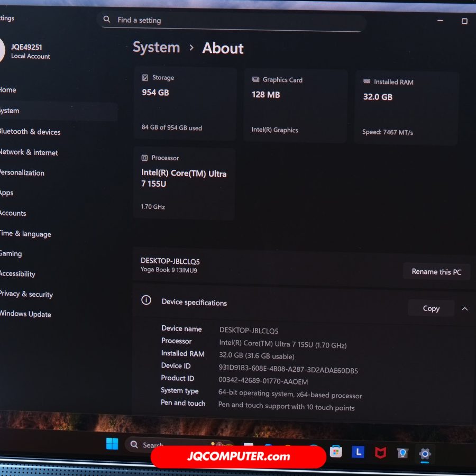The height and width of the screenshot is (476, 476).
Task: Minimize the Settings window
Action: tap(440, 21)
